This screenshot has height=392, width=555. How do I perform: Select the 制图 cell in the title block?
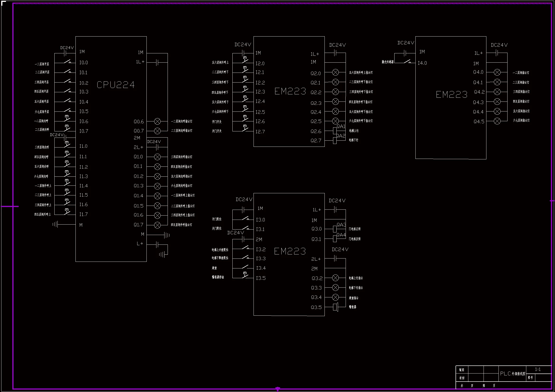(462, 370)
